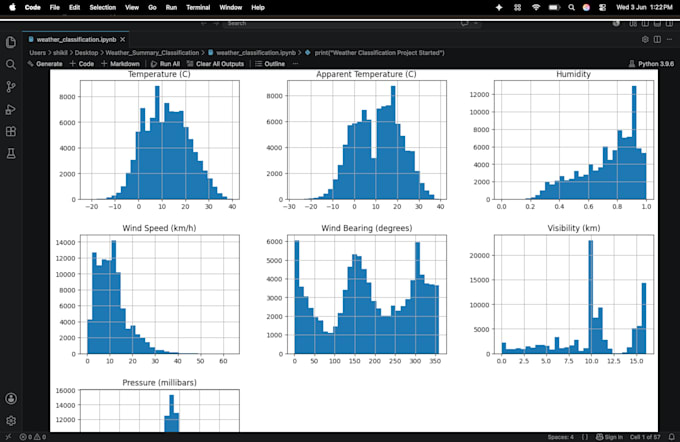Image resolution: width=680 pixels, height=442 pixels.
Task: Expand Users breadcrumb segment
Action: click(x=37, y=52)
